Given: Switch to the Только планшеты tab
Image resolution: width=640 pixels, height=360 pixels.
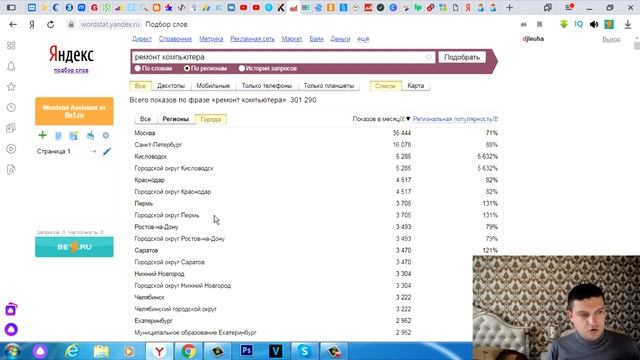Looking at the screenshot, I should 329,86.
